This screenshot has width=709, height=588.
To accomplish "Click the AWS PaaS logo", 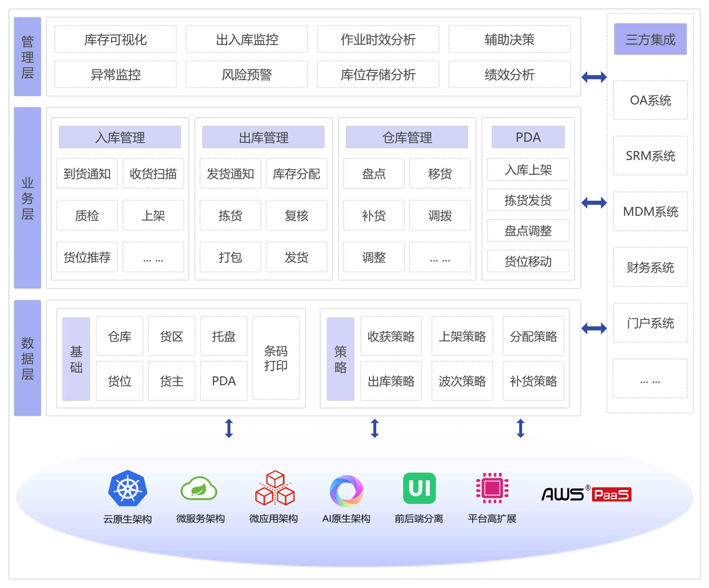I will coord(586,494).
